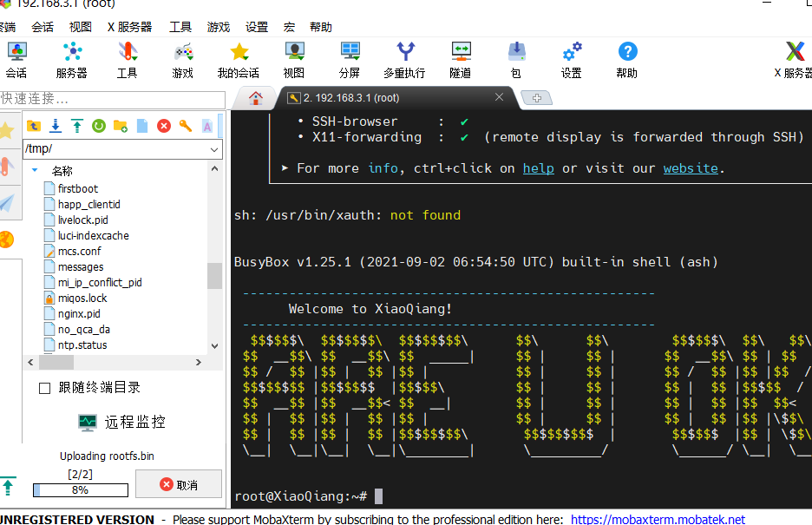Click the red delete icon in SFTP toolbar
Image resolution: width=812 pixels, height=525 pixels.
pyautogui.click(x=164, y=127)
